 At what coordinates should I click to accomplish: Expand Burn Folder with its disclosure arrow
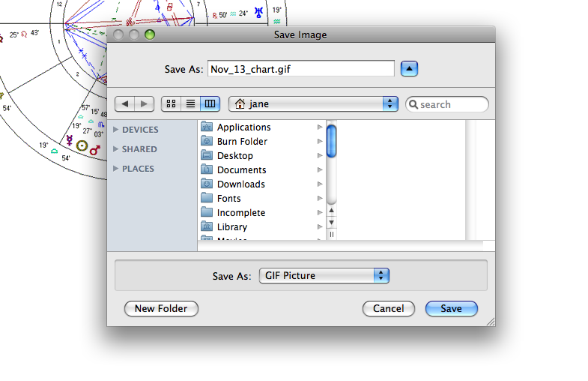pyautogui.click(x=320, y=142)
